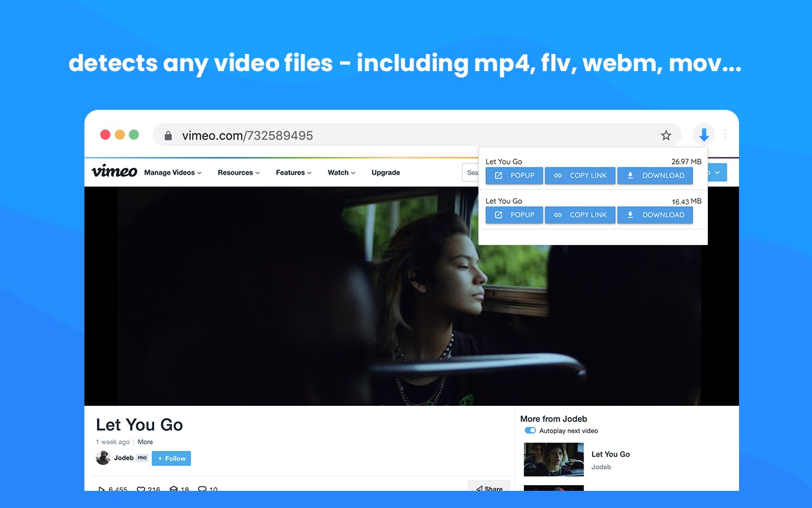812x508 pixels.
Task: Download the 26.97 MB video
Action: coord(655,175)
